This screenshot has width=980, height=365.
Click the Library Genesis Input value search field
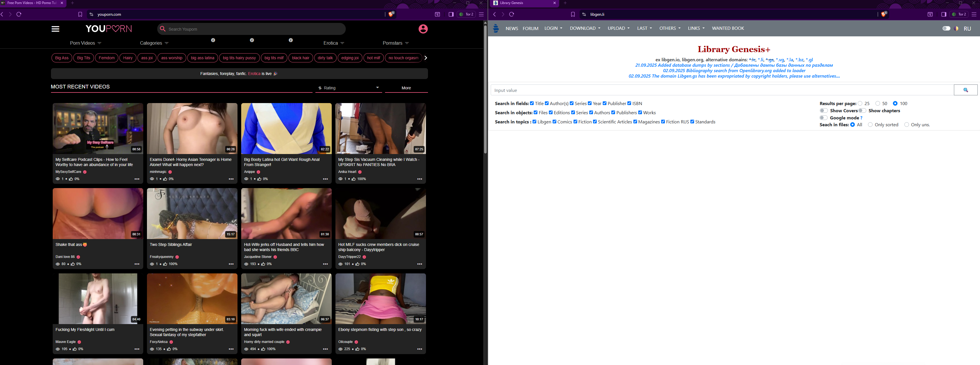point(722,90)
